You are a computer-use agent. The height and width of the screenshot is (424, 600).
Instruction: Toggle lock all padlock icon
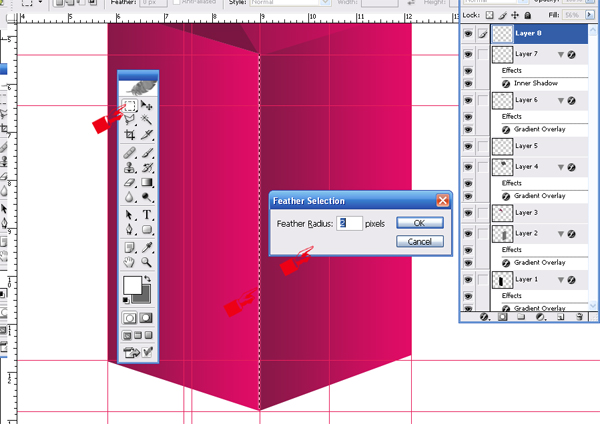(x=528, y=15)
